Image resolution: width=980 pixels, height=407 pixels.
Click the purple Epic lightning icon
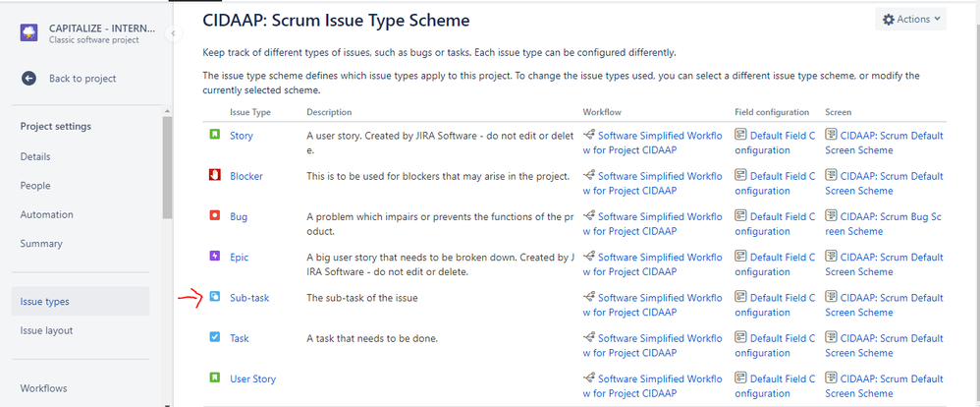tap(214, 257)
